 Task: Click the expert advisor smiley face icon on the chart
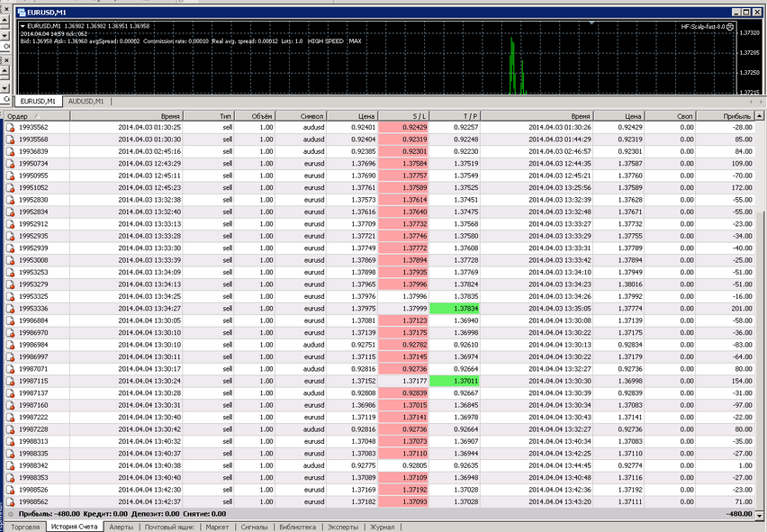point(730,27)
